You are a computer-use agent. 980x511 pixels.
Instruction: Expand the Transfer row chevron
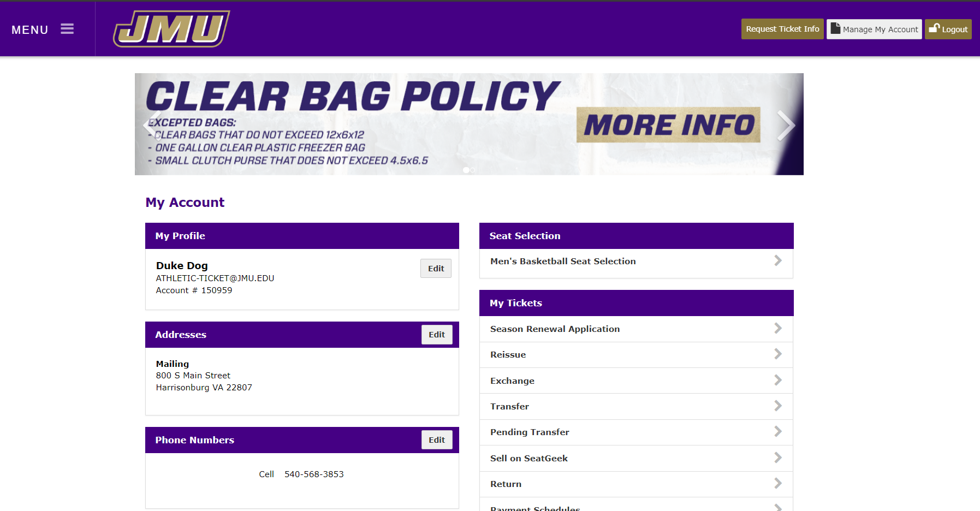(778, 406)
